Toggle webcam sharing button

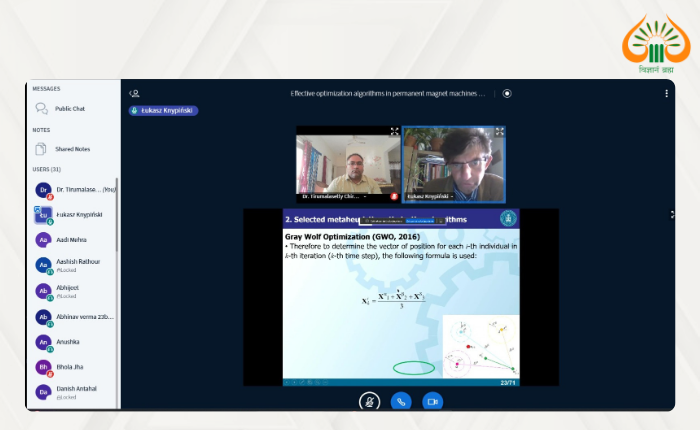432,401
